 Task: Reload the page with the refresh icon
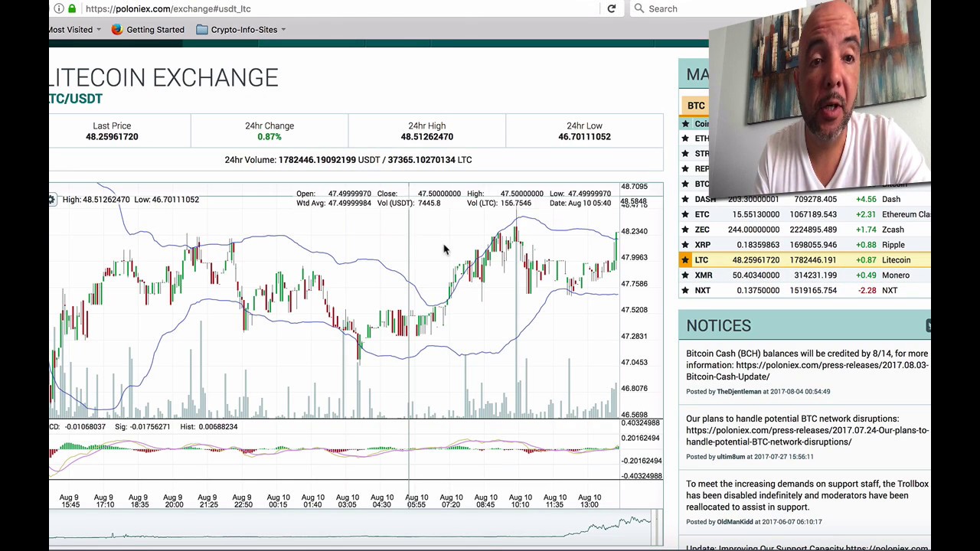[x=611, y=8]
